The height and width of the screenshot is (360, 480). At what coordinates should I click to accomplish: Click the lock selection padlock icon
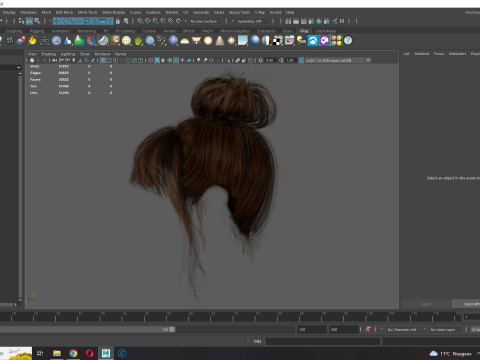pos(118,21)
